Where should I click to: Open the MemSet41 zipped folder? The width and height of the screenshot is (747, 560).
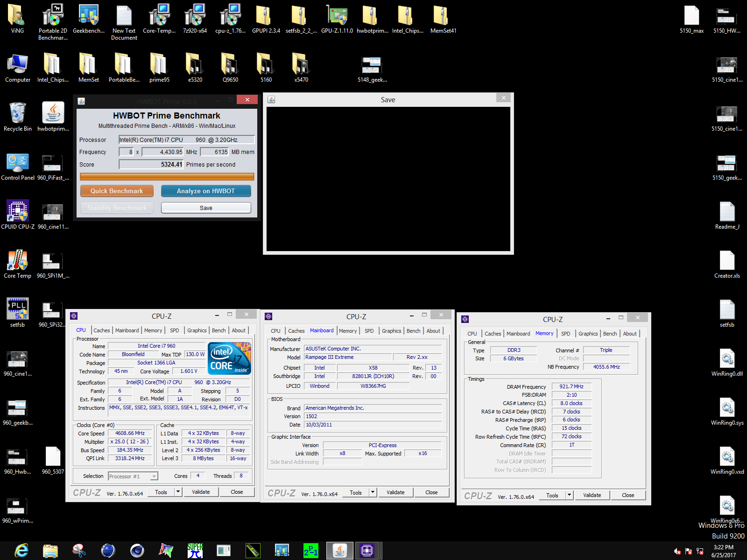443,19
